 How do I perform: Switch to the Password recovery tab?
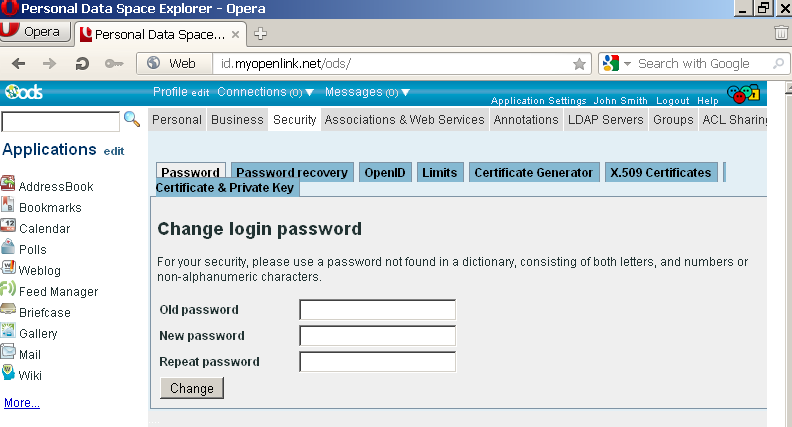292,172
